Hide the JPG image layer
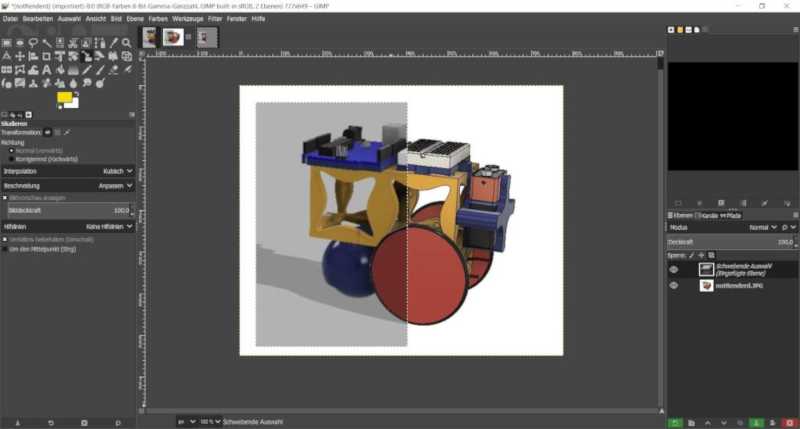Screen dimensions: 800x429 (x=673, y=286)
